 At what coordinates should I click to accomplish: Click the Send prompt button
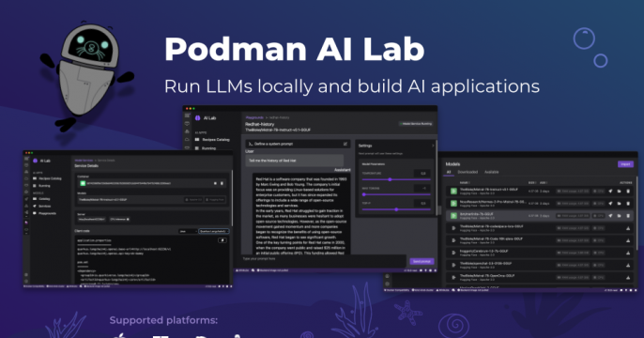coord(422,261)
